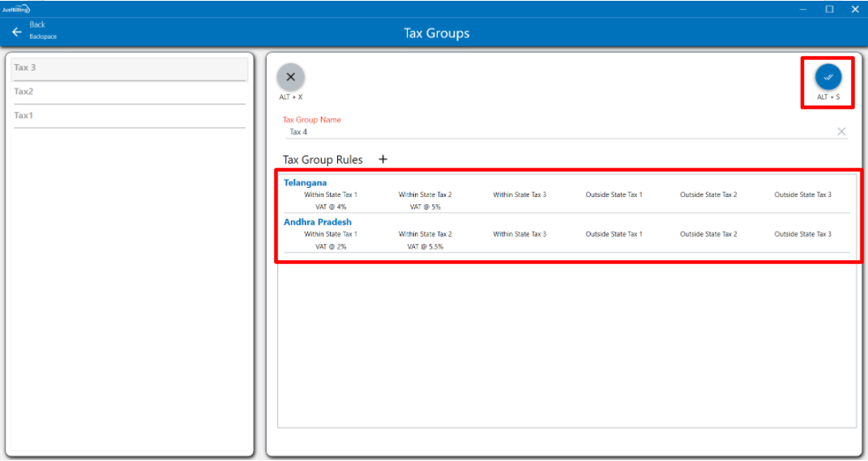
Task: Save the tax group with checkmark button
Action: click(x=827, y=77)
